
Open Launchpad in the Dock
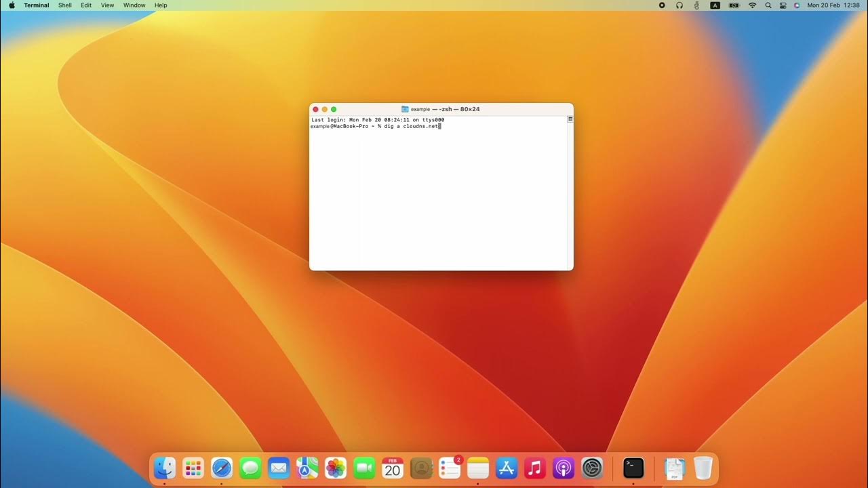pos(193,468)
